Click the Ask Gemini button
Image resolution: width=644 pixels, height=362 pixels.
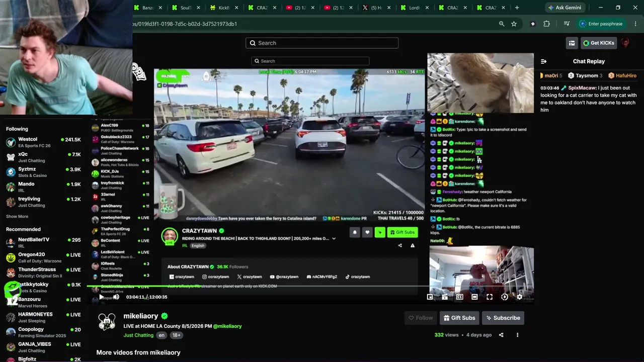(565, 8)
